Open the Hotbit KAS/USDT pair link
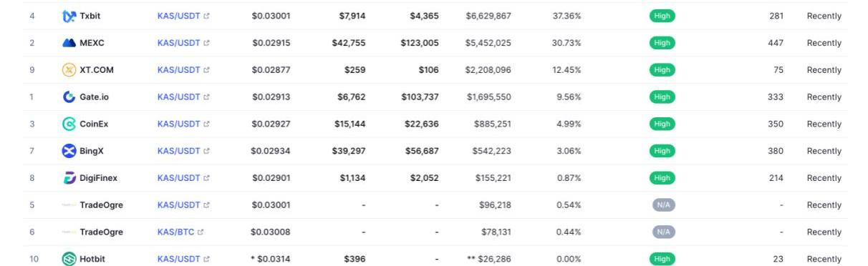This screenshot has height=266, width=868. pyautogui.click(x=178, y=259)
